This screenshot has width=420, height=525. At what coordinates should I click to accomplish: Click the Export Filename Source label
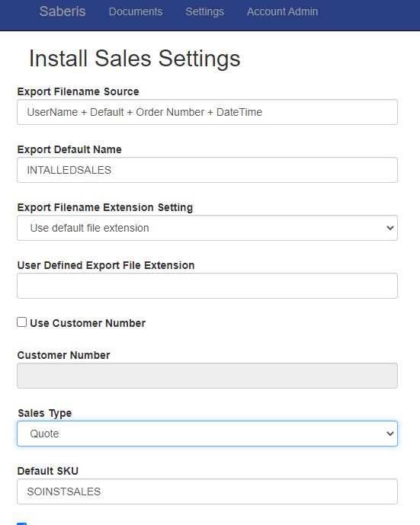pos(78,91)
